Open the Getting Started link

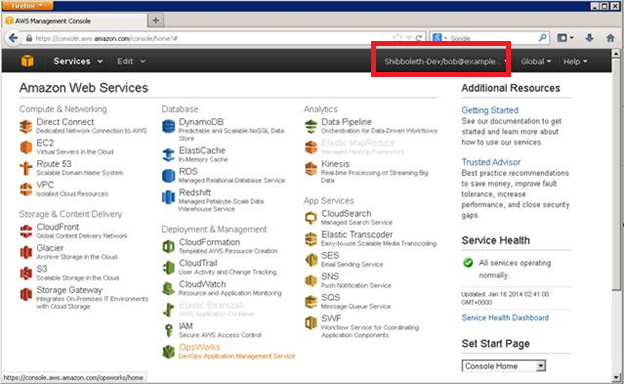coord(489,110)
